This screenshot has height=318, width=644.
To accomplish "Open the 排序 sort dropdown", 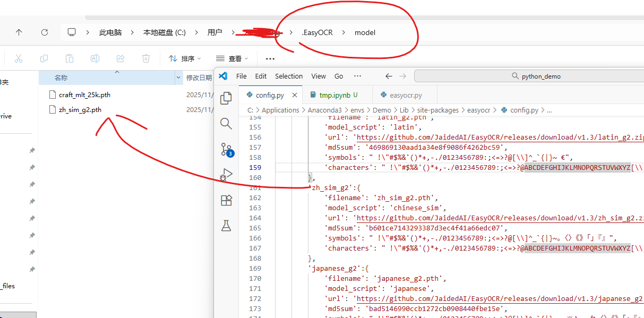I will coord(185,58).
